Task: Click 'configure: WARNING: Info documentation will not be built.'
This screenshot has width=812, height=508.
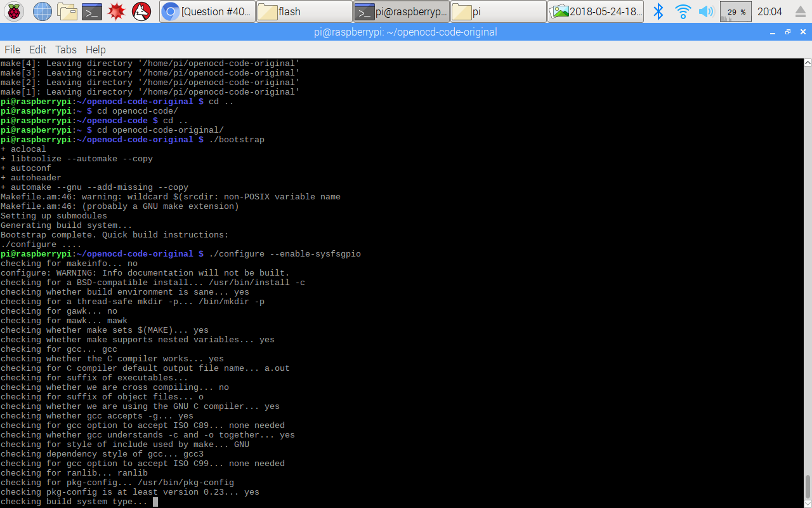Action: pyautogui.click(x=145, y=273)
